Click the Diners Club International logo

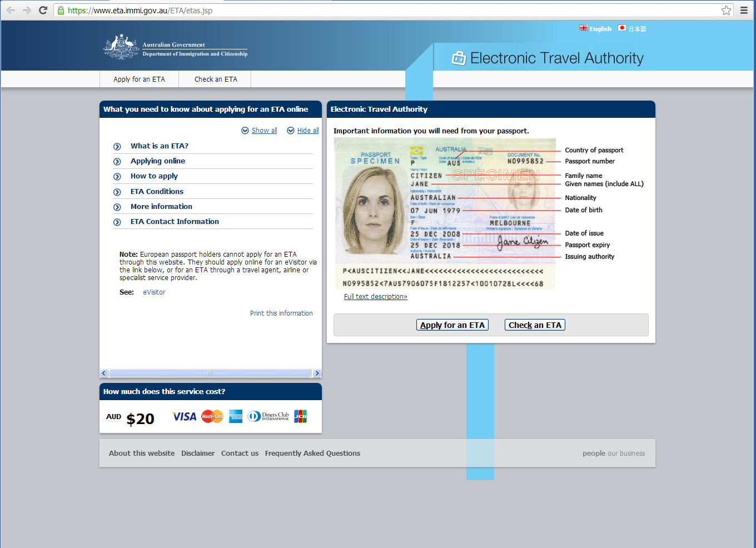(268, 416)
